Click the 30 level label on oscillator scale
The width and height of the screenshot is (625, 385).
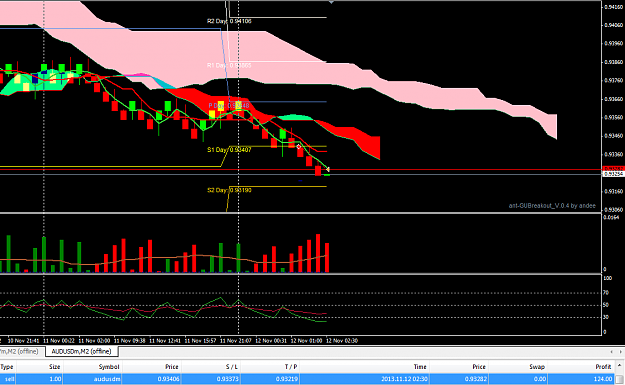tap(606, 317)
